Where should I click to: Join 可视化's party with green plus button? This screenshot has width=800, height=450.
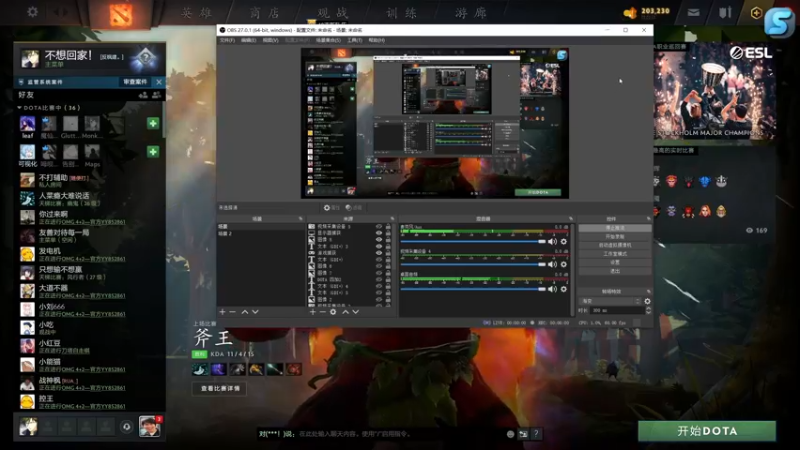point(153,152)
